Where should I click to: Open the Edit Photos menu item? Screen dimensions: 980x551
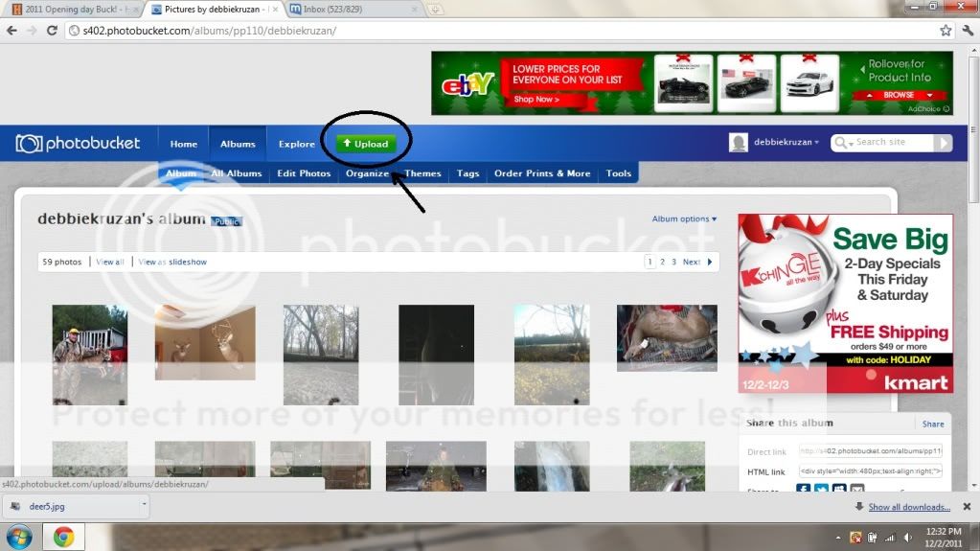(304, 173)
